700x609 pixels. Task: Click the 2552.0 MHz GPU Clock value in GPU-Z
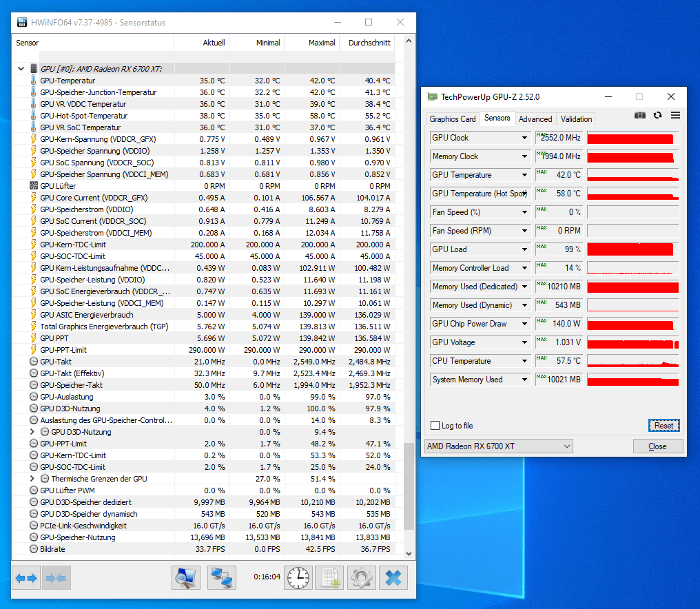(x=559, y=138)
